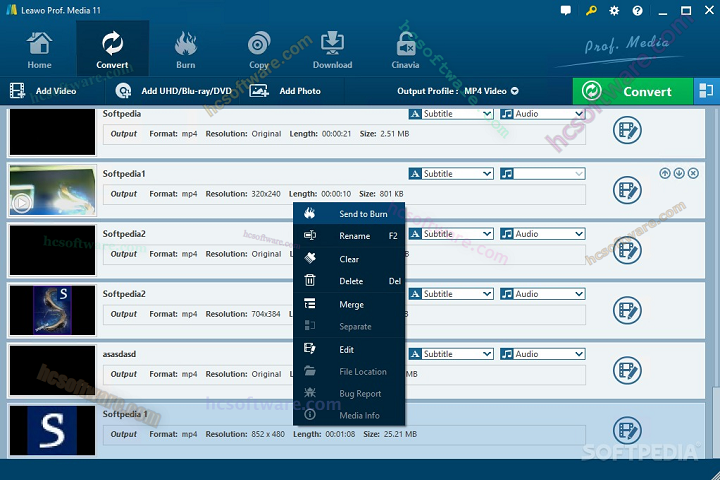Select the Softpedia black thumbnail
Viewport: 720px width, 480px height.
coord(52,132)
